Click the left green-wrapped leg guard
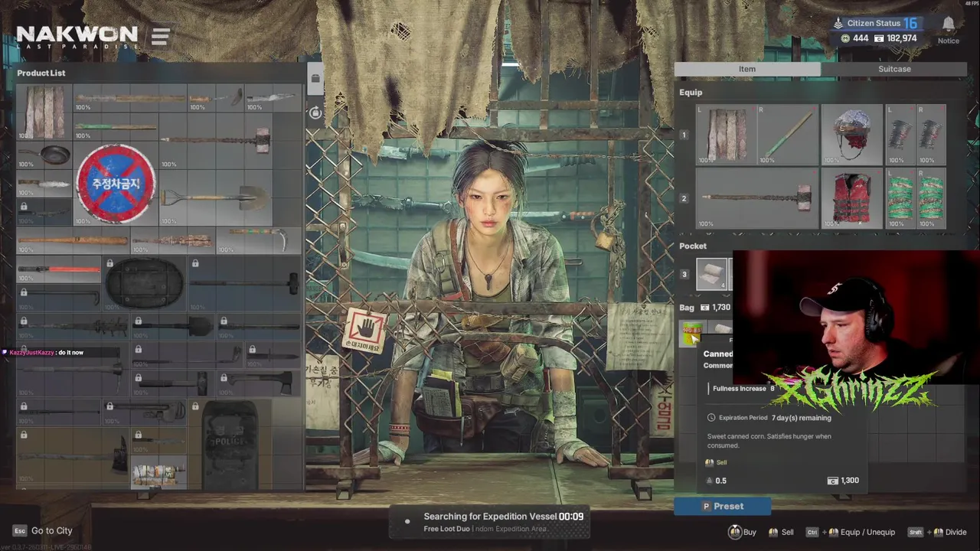 (900, 198)
